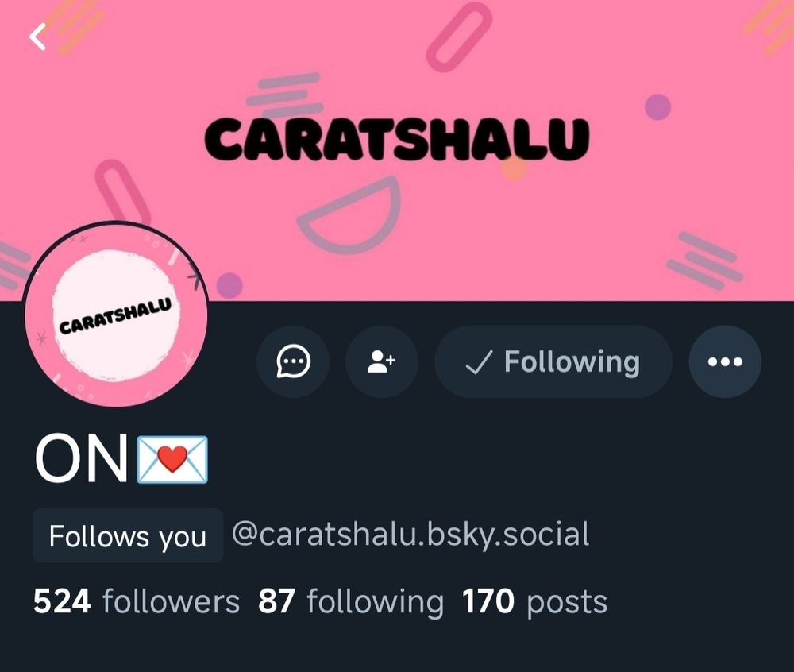The image size is (794, 672).
Task: Click the Following label text
Action: [572, 362]
